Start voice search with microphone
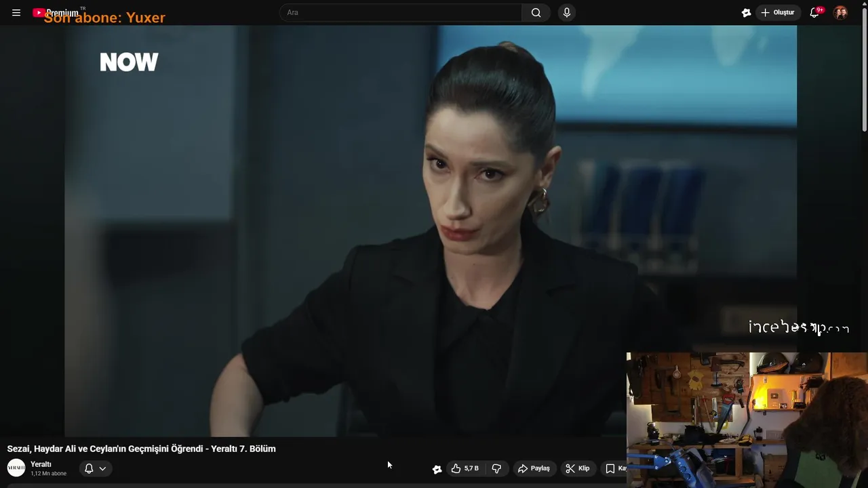Viewport: 868px width, 488px height. (x=567, y=13)
